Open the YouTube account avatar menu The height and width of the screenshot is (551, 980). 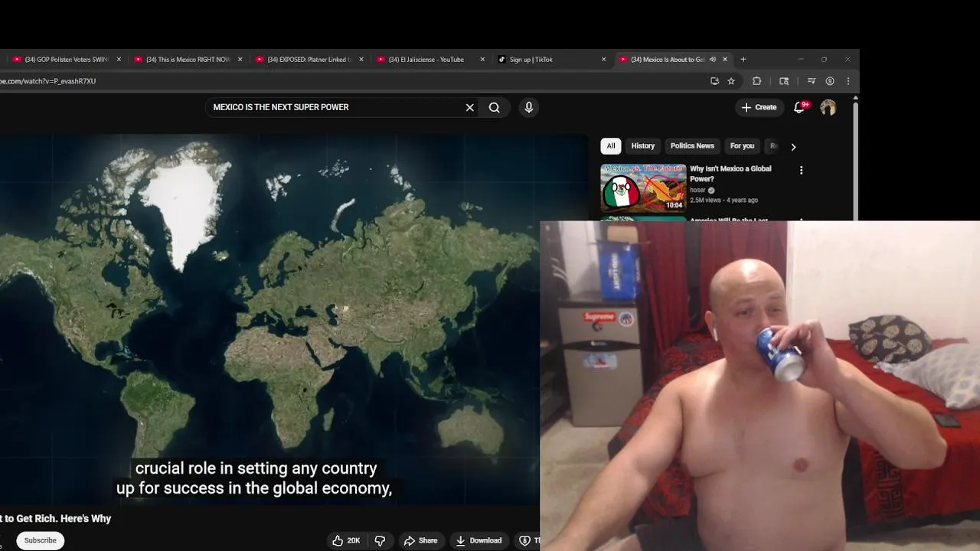[x=828, y=107]
